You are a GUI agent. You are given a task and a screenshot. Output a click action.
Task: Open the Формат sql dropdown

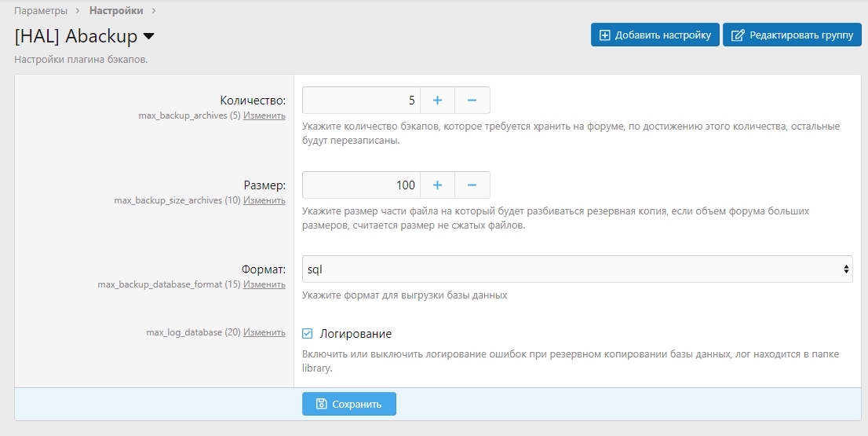(577, 269)
